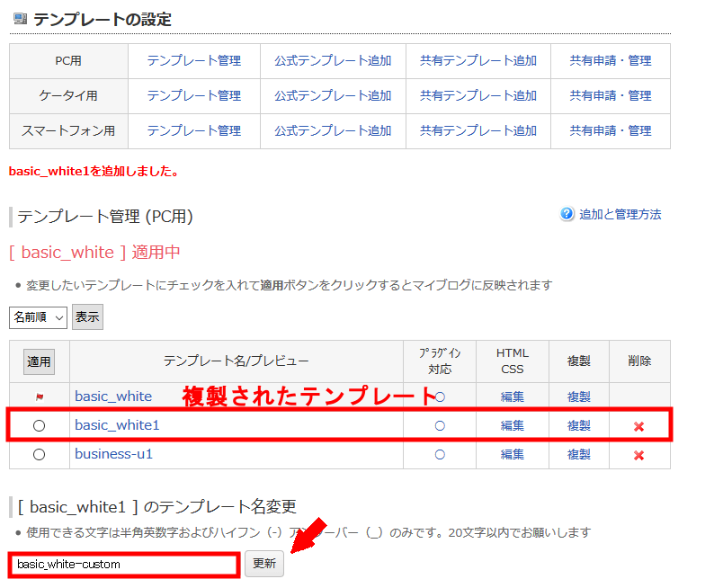This screenshot has height=588, width=723.
Task: Click the 適用 button in table header
Action: coord(40,361)
